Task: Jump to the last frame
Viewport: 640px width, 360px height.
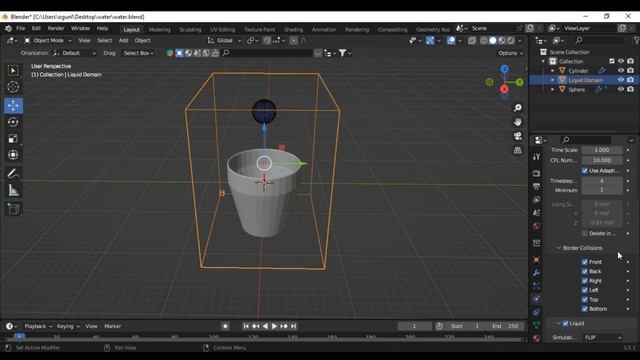Action: (293, 326)
